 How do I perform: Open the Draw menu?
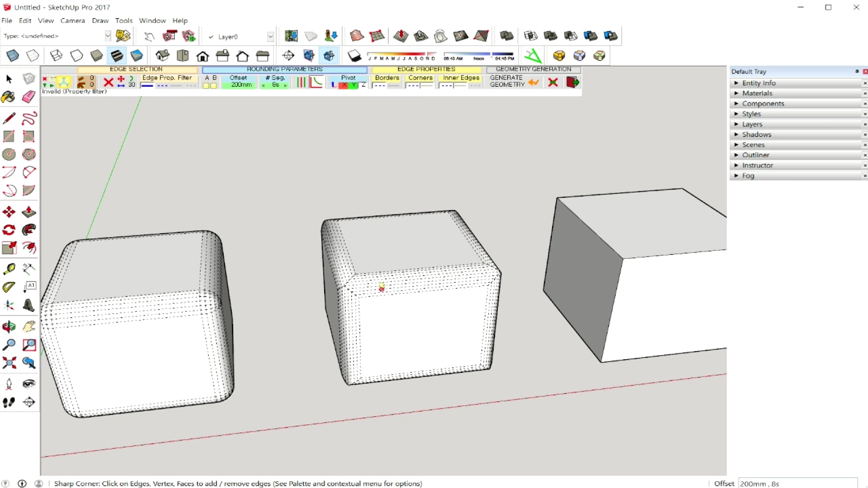(x=100, y=21)
